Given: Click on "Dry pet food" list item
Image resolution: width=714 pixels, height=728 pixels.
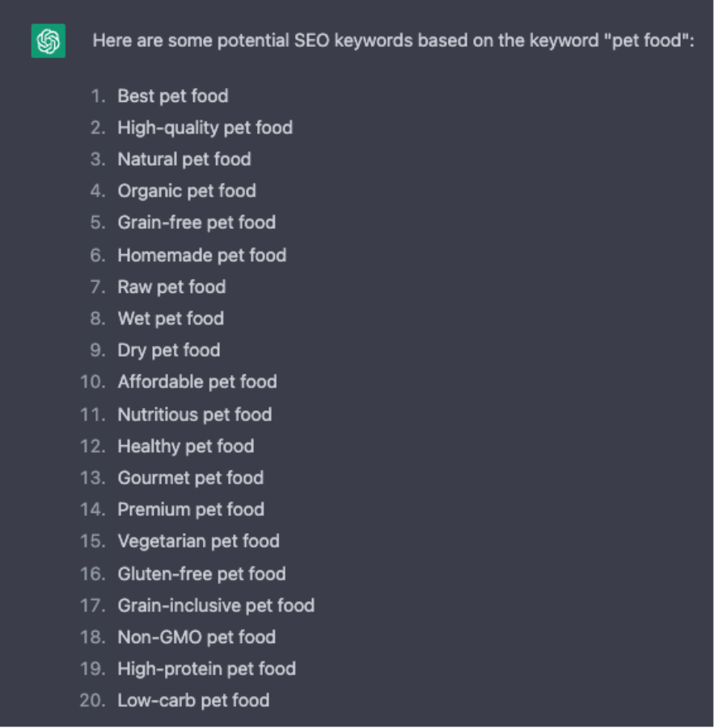Looking at the screenshot, I should tap(168, 350).
